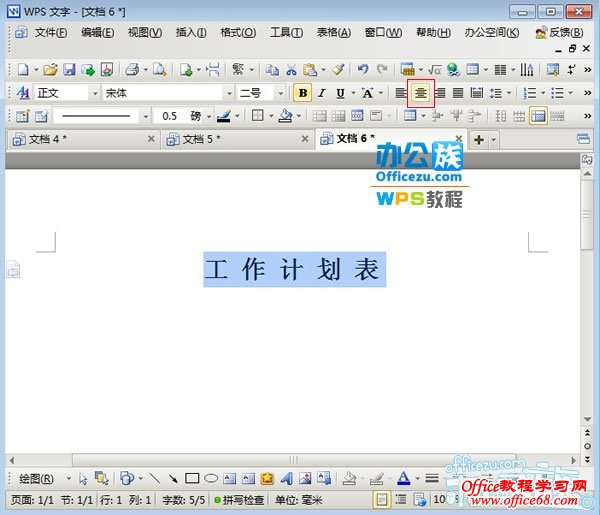The image size is (600, 515).
Task: Expand numbering list dropdown arrow
Action: 542,93
